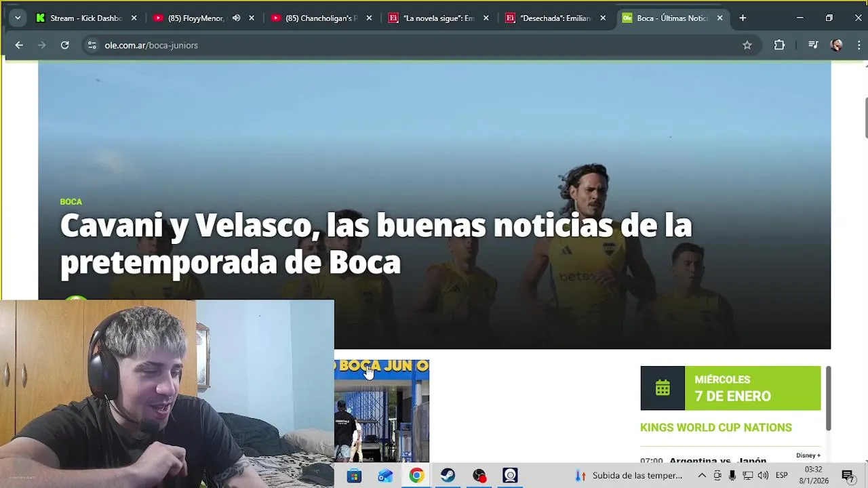Open Steam from the taskbar
This screenshot has height=488, width=868.
pos(448,476)
